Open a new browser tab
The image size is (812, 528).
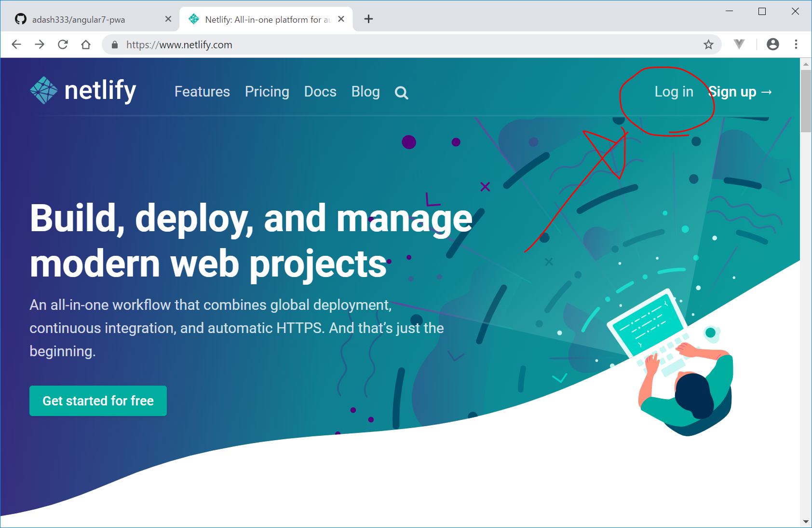point(368,19)
